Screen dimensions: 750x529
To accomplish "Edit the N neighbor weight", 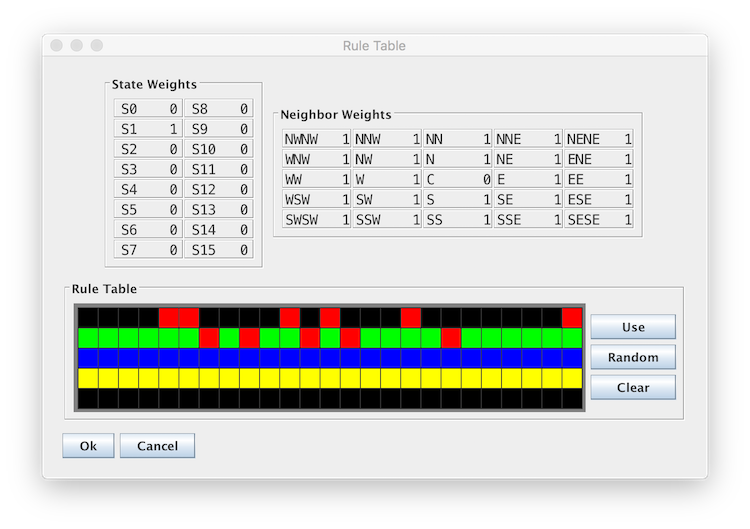I will tap(458, 159).
